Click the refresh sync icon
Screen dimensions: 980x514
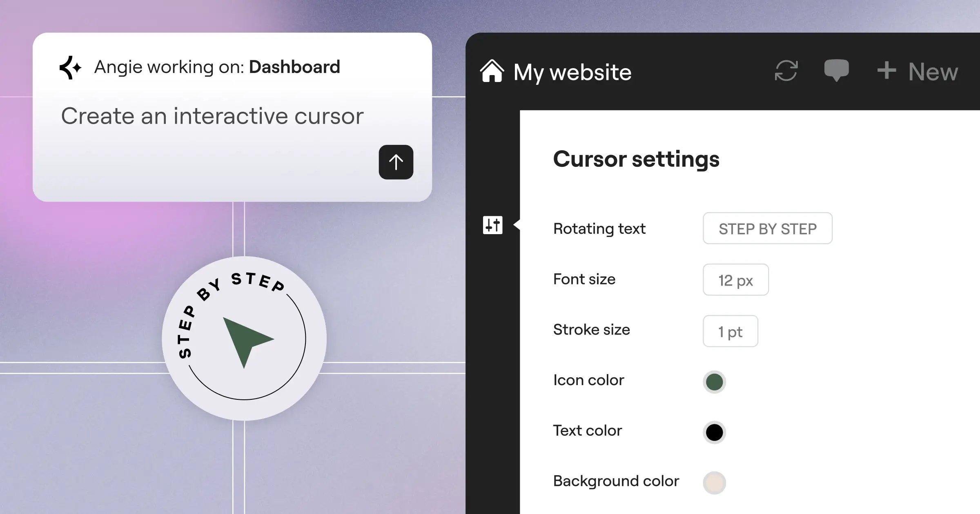(x=786, y=71)
